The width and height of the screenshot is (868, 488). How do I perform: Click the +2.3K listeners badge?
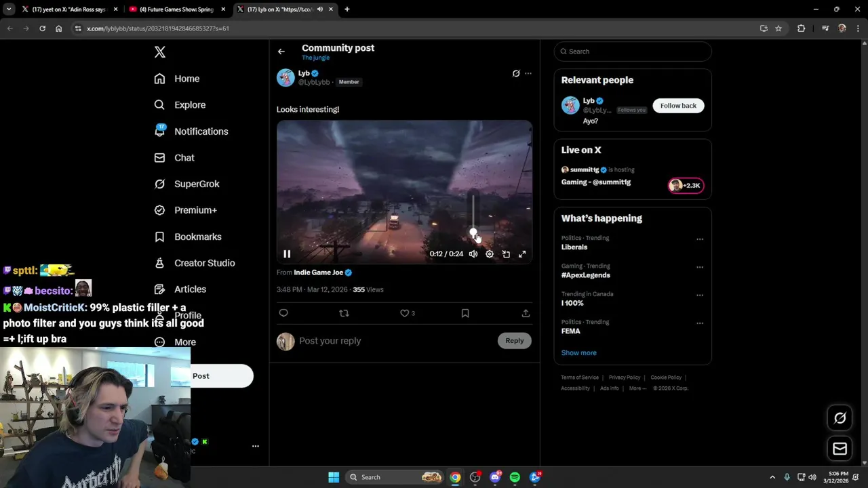coord(686,186)
